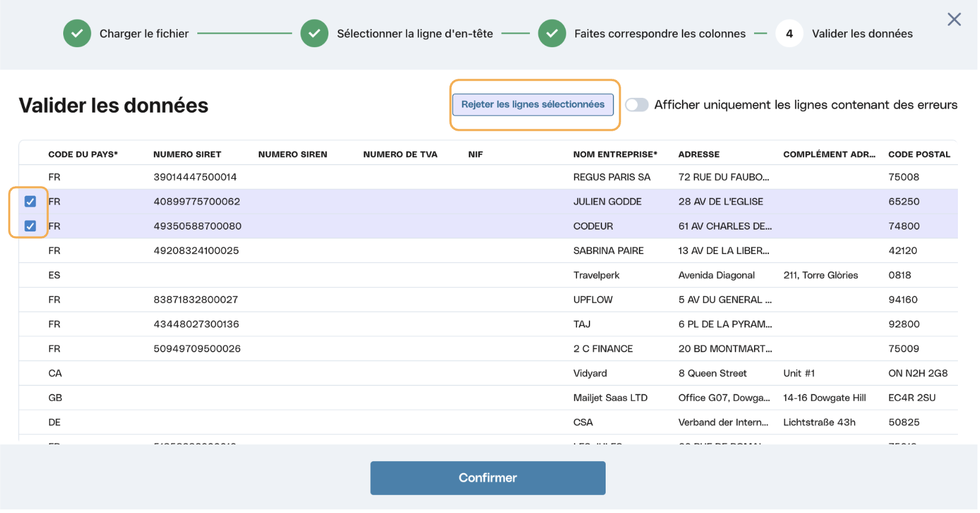This screenshot has width=980, height=513.
Task: Click the UPFLOW SIRET number cell
Action: tap(196, 300)
